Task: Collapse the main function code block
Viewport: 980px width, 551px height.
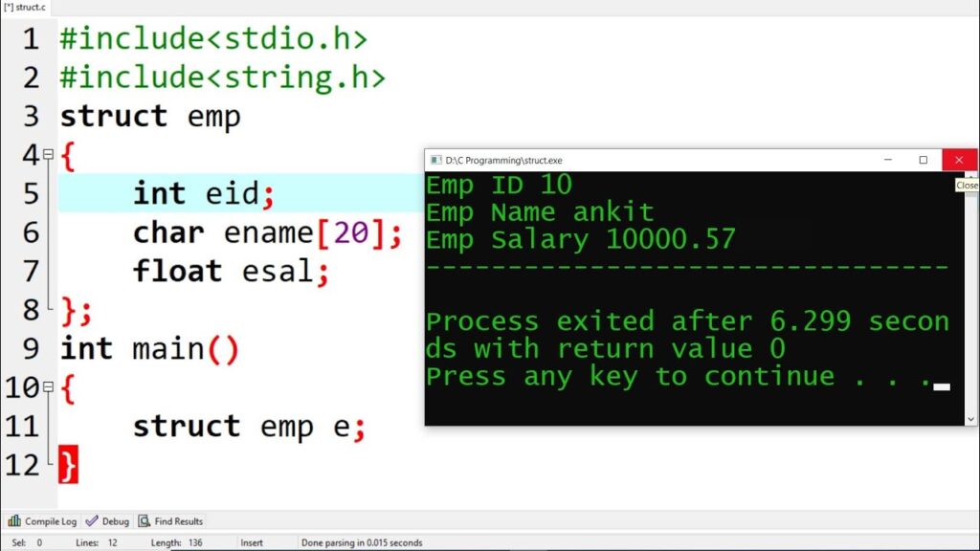Action: [50, 387]
